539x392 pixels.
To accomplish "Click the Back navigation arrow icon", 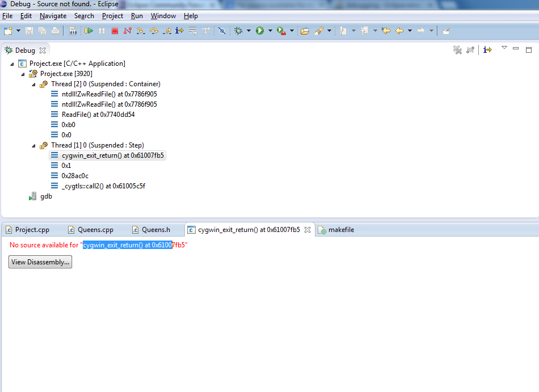I will click(x=399, y=31).
